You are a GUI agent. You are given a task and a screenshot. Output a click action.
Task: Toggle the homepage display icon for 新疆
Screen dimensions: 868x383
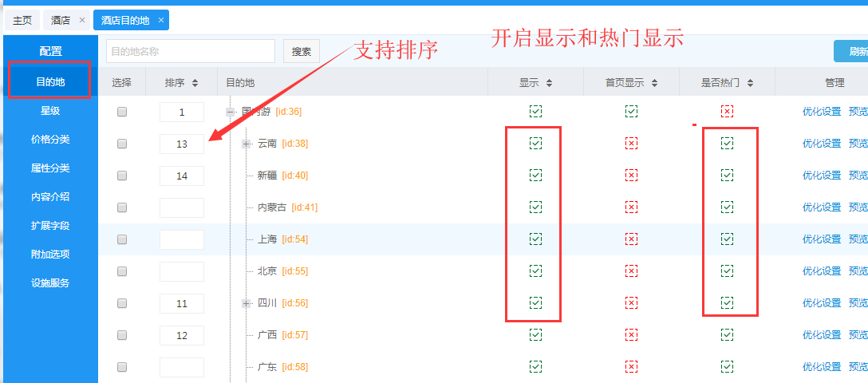(x=631, y=176)
